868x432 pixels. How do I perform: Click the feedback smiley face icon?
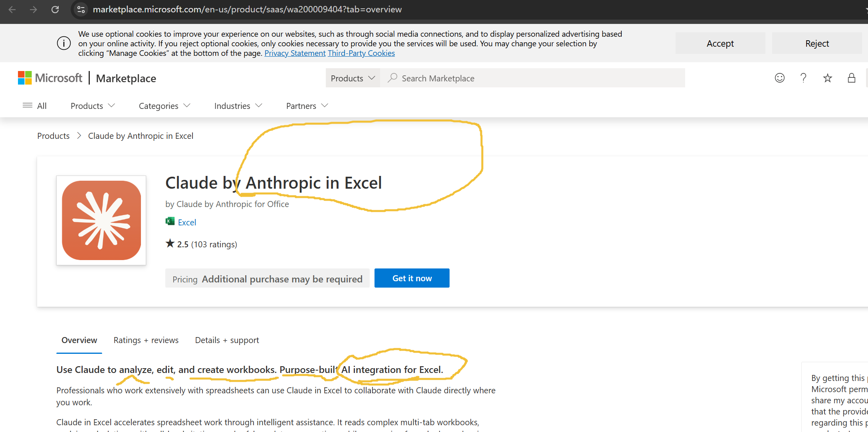(x=779, y=78)
